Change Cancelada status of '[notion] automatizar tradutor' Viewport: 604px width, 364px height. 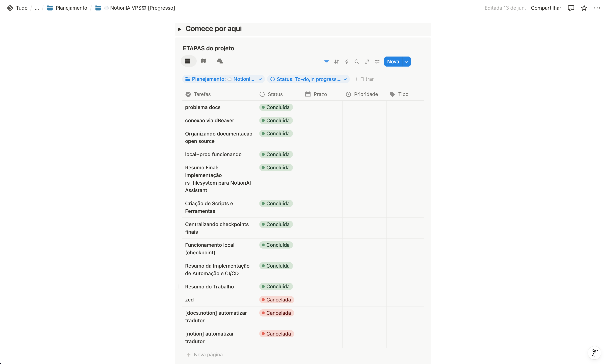277,334
